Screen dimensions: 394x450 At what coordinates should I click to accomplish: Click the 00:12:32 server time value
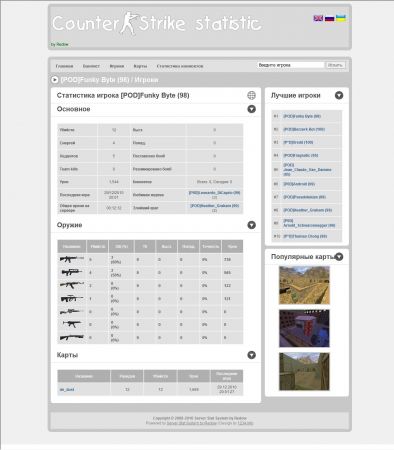click(x=114, y=208)
